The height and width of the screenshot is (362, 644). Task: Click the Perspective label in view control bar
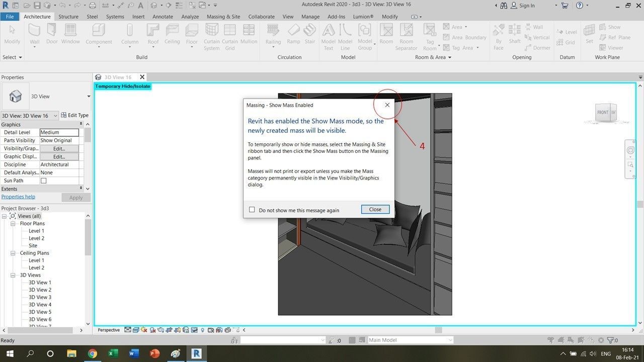coord(109,330)
